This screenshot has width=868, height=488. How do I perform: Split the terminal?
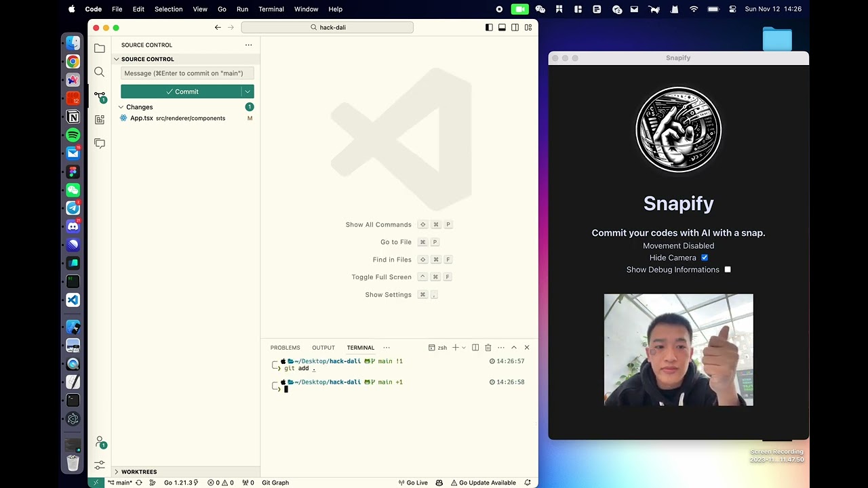(x=475, y=348)
